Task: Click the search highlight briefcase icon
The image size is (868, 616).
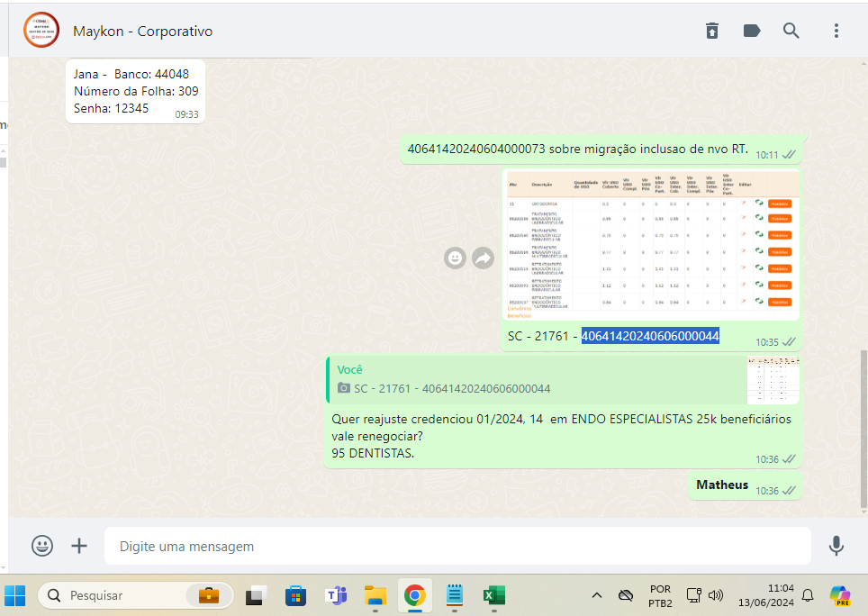Action: click(209, 595)
